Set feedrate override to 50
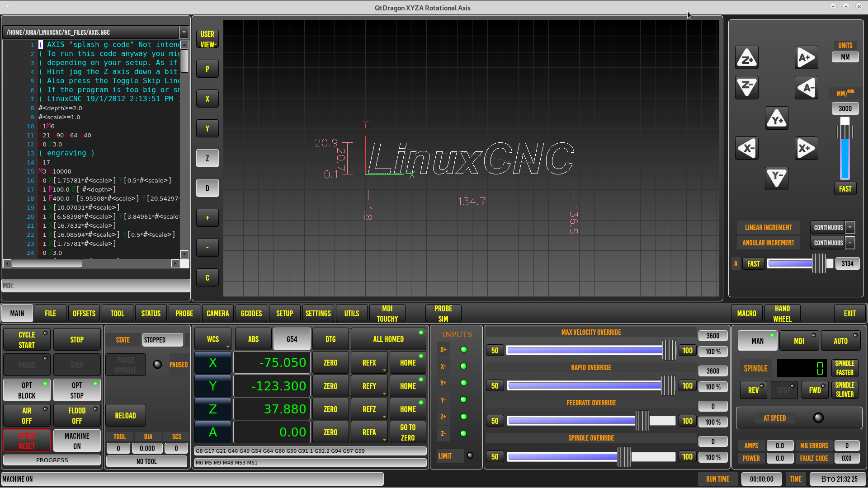 coord(495,421)
